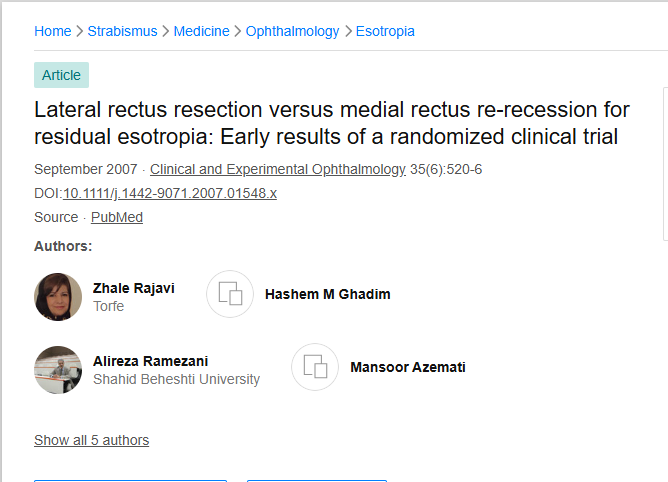This screenshot has width=668, height=482.
Task: Follow the DOI 10.1111 link
Action: point(169,193)
